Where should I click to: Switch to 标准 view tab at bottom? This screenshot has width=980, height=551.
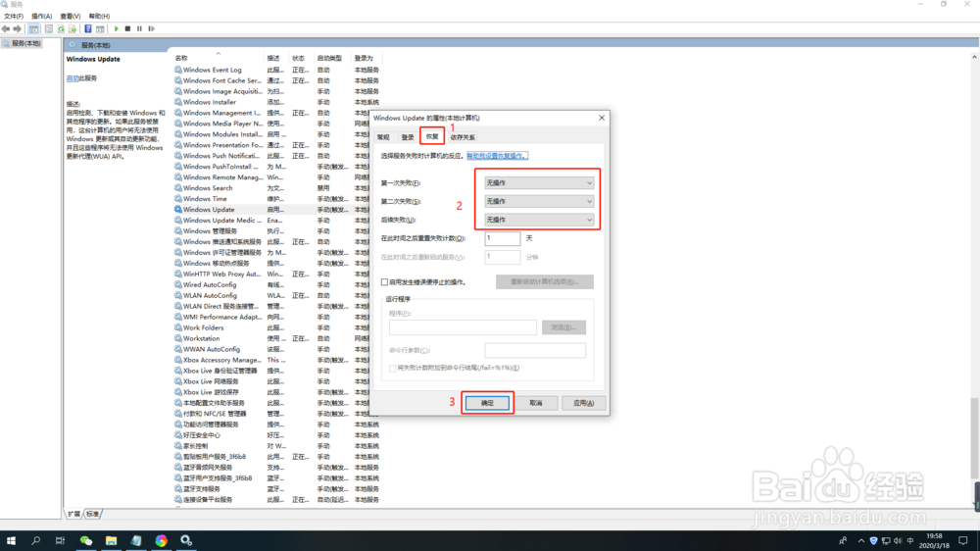point(92,514)
